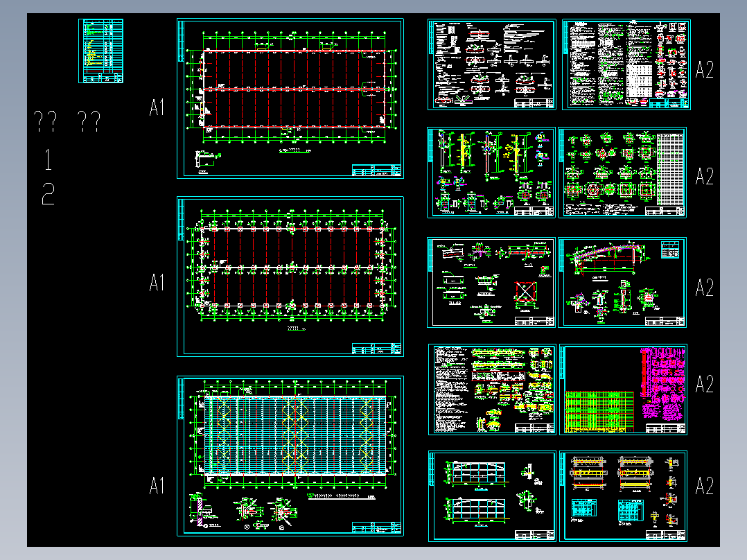Click the A2 label beside roof truss sheet

(x=705, y=288)
